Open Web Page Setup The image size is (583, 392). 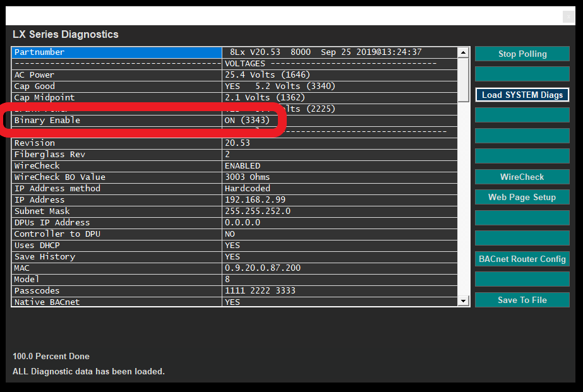pyautogui.click(x=522, y=197)
